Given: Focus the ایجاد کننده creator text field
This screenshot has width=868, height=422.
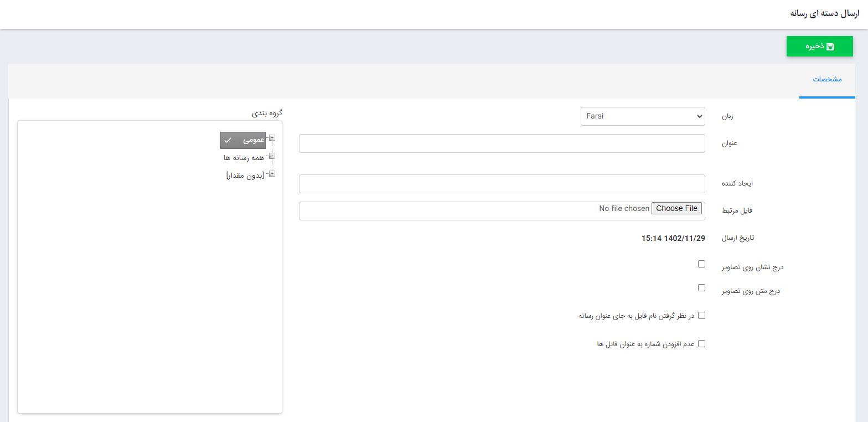Looking at the screenshot, I should pos(502,184).
